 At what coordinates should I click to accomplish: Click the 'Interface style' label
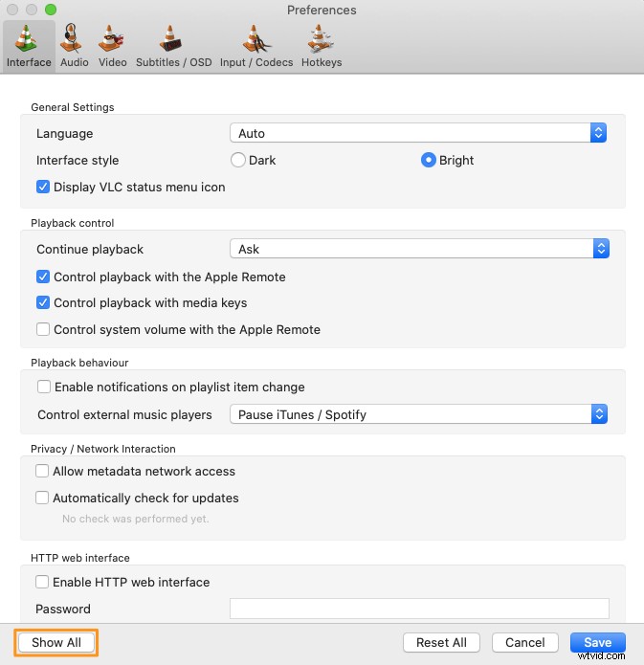tap(78, 160)
